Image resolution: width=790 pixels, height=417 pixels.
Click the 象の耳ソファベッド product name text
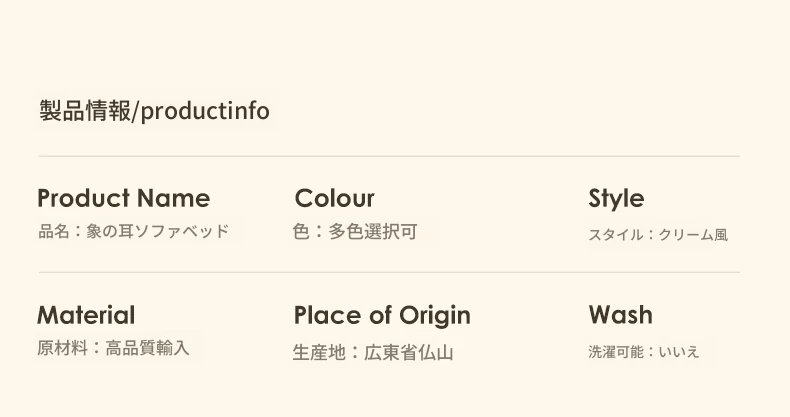tap(158, 231)
